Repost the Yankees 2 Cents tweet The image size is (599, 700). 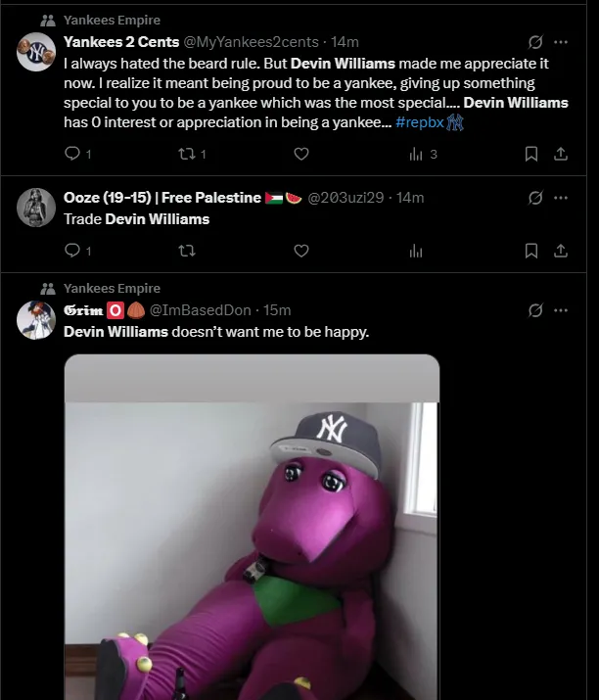pyautogui.click(x=186, y=154)
